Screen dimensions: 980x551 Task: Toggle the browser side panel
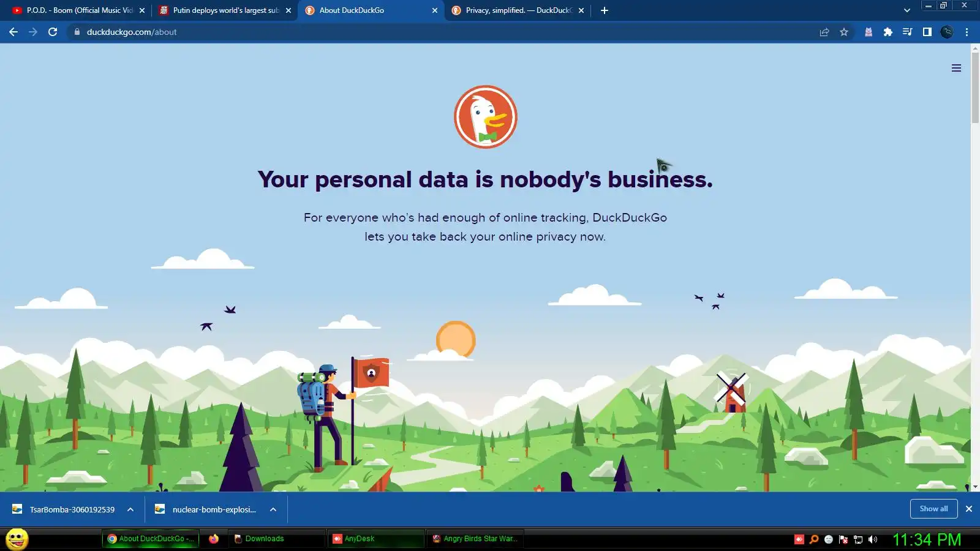pyautogui.click(x=927, y=32)
